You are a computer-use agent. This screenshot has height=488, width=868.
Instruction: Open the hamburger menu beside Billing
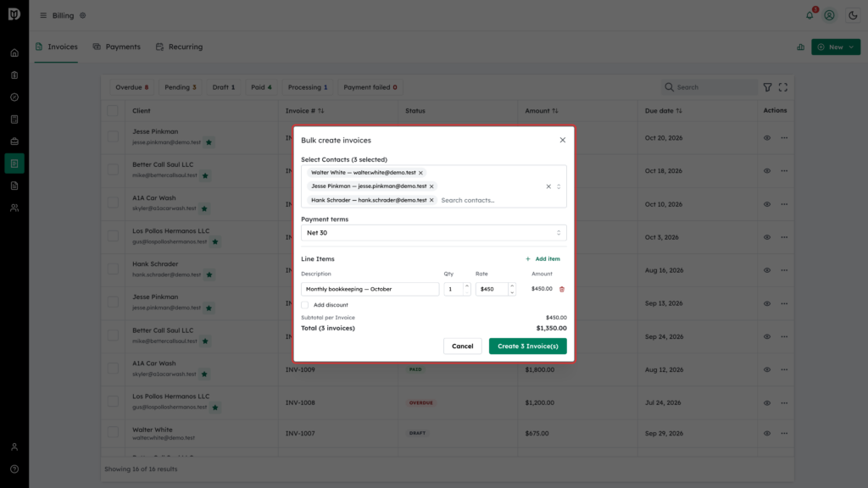pos(43,15)
